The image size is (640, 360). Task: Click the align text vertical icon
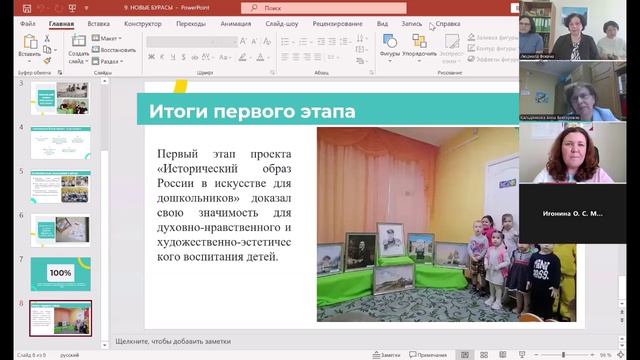pos(360,49)
